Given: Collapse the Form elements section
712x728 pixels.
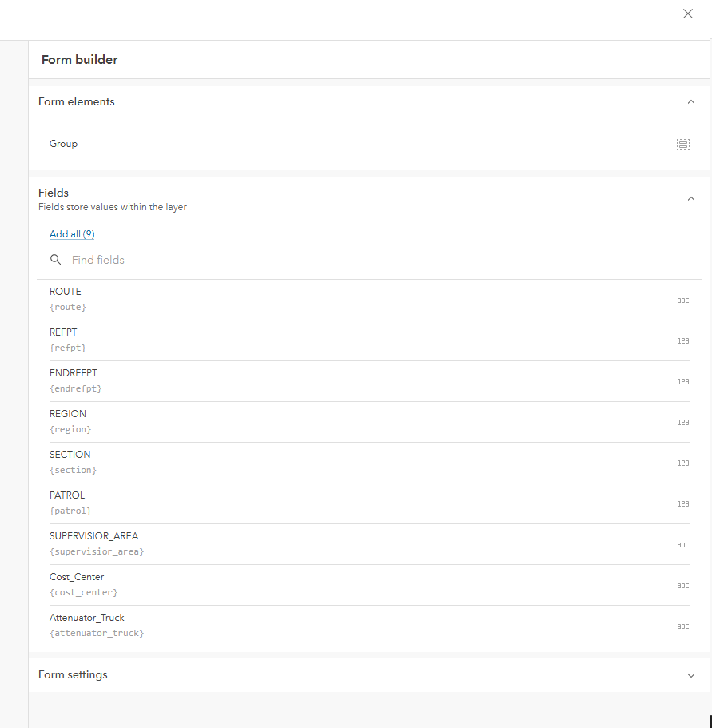Looking at the screenshot, I should (x=691, y=101).
